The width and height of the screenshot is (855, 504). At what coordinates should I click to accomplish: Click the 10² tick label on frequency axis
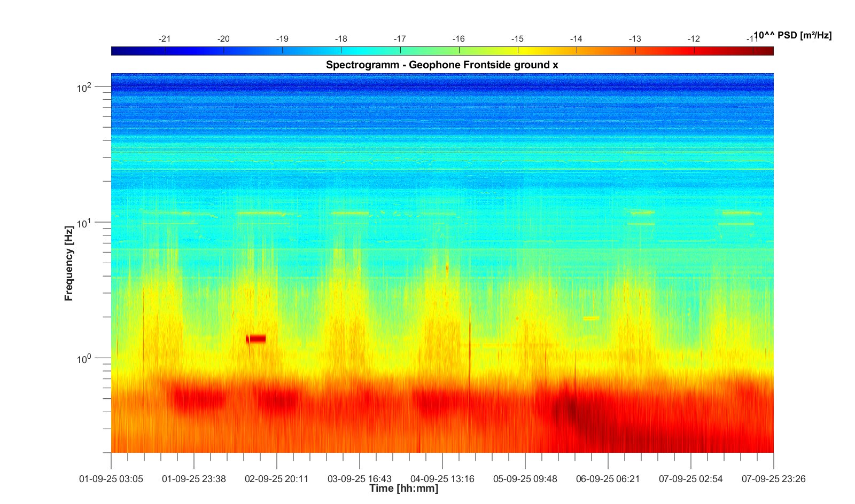click(84, 87)
